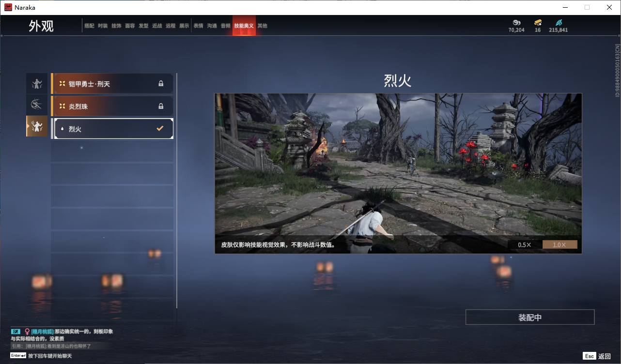Viewport: 621px width, 364px height.
Task: Click the chat channel badge icon
Action: point(16,332)
